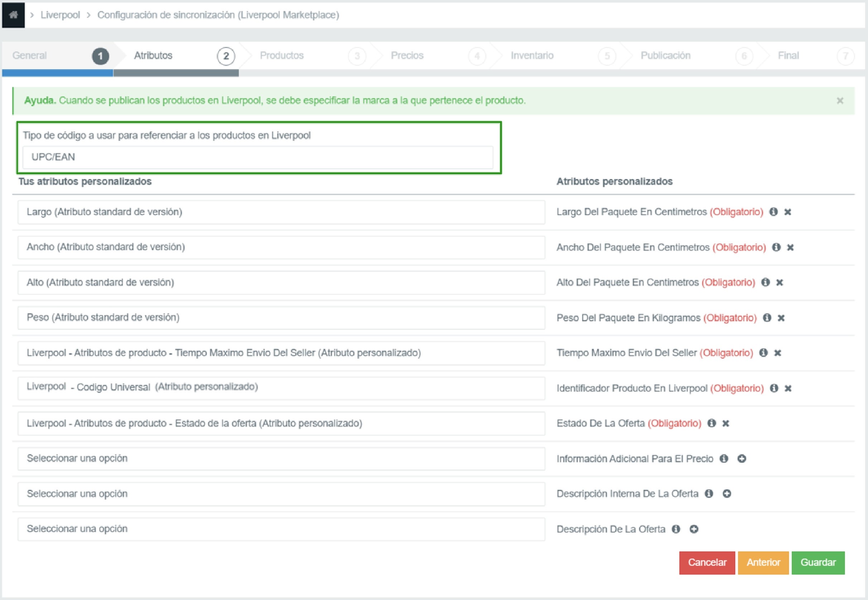Open the Tiempo Maximo Envio Del Seller dropdown

281,353
